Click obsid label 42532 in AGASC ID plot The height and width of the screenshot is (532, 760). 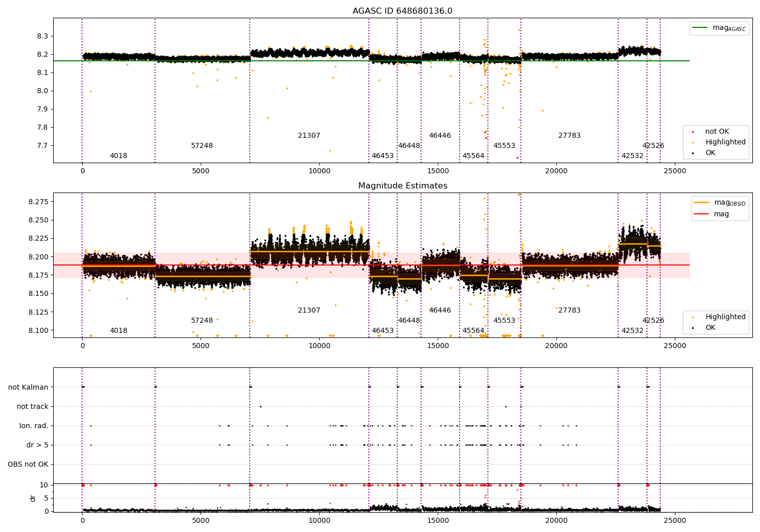click(x=632, y=156)
